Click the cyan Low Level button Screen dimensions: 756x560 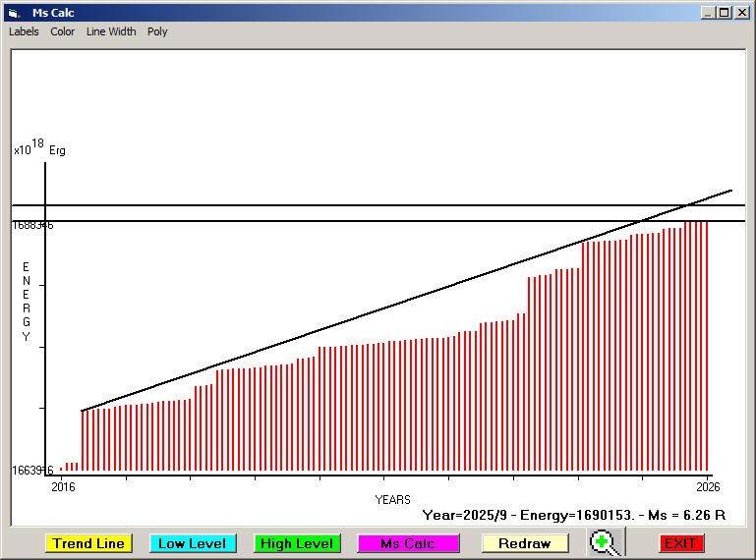pos(193,543)
